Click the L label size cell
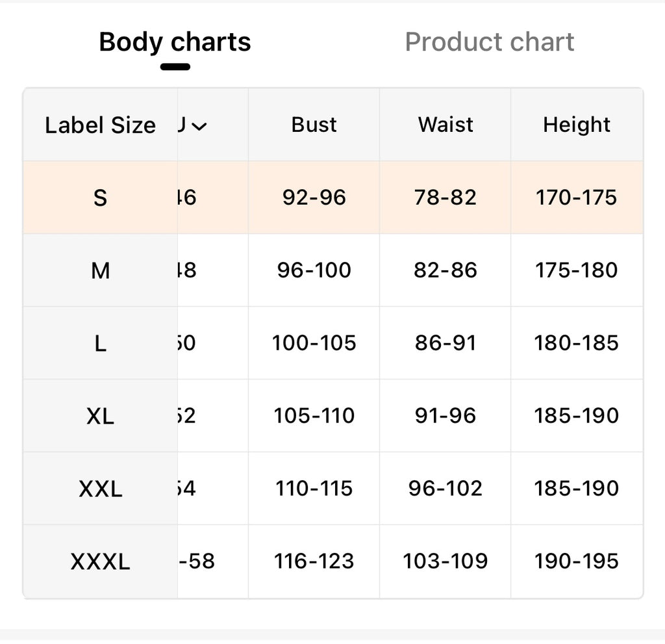 coord(100,343)
